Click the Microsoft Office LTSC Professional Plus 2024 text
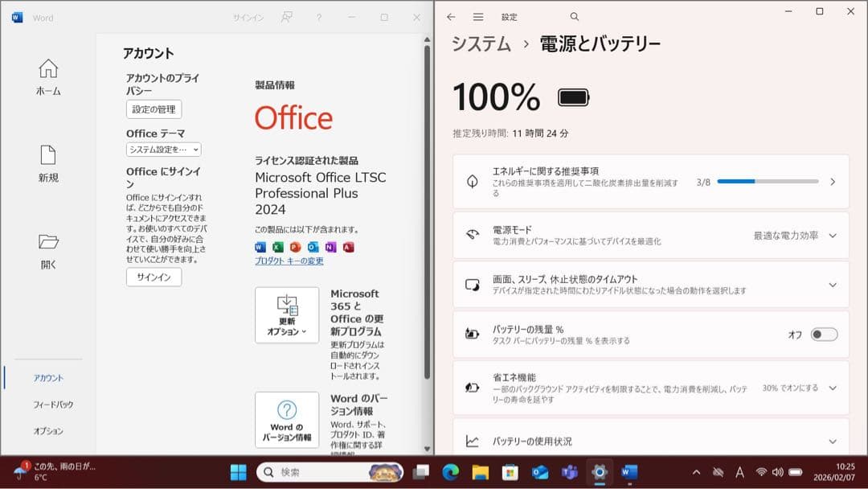 tap(321, 193)
